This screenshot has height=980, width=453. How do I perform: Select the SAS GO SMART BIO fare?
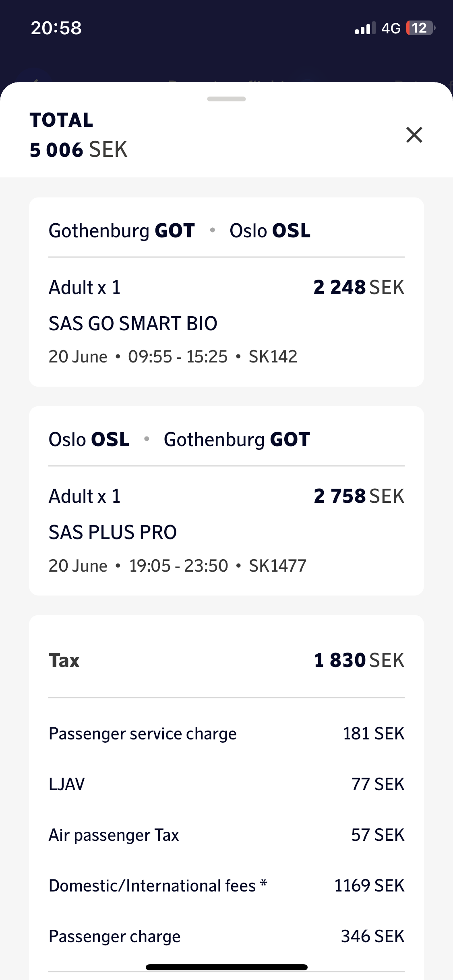click(x=133, y=323)
